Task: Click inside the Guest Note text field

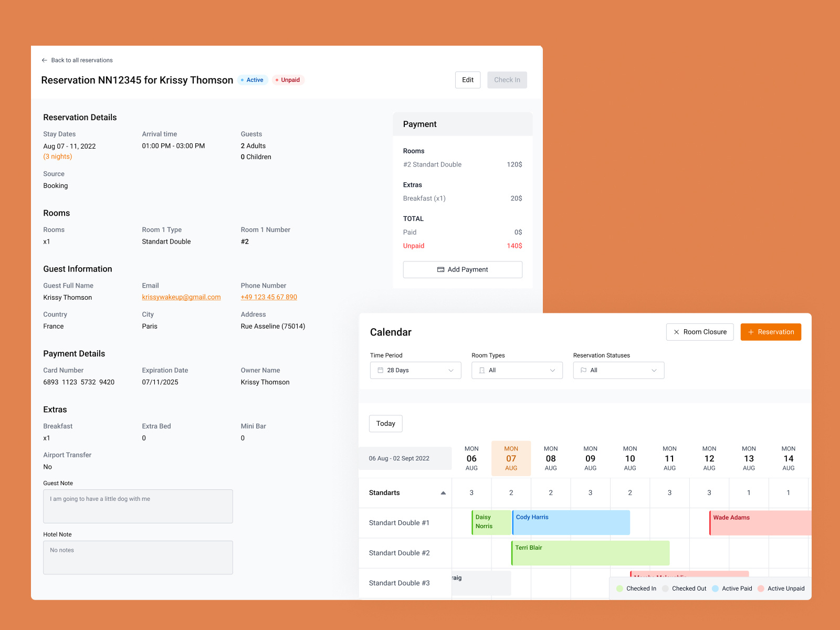Action: 138,506
